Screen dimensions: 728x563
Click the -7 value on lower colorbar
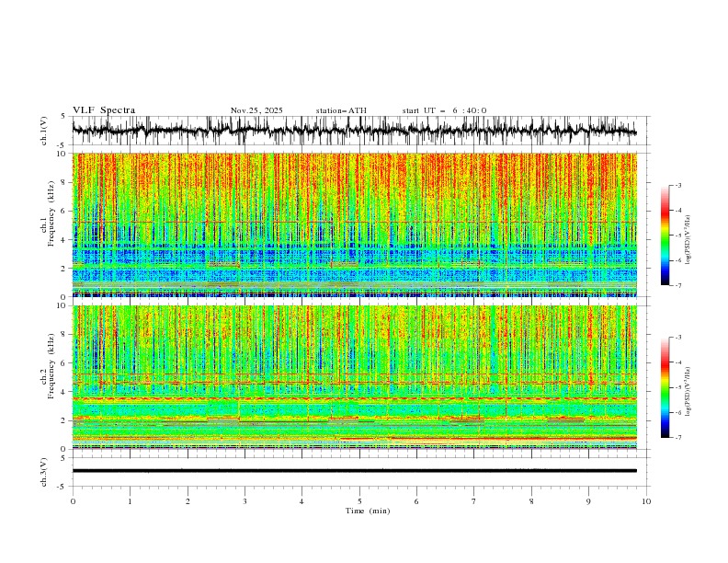pos(678,438)
